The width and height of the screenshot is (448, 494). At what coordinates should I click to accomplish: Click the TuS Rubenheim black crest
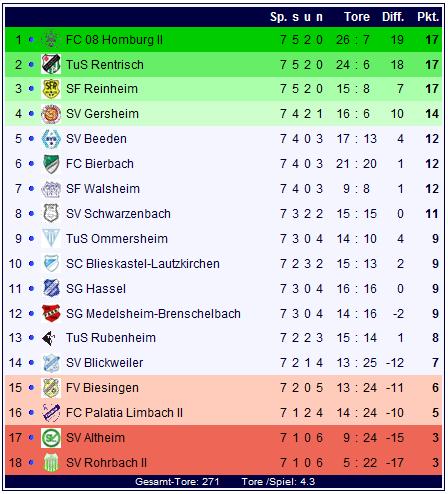coord(49,338)
